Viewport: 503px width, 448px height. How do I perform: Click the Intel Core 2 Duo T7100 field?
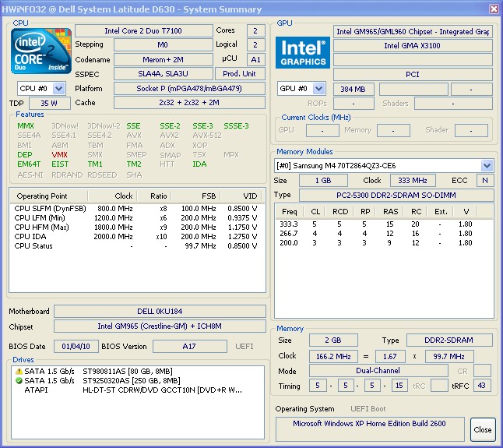tap(143, 31)
